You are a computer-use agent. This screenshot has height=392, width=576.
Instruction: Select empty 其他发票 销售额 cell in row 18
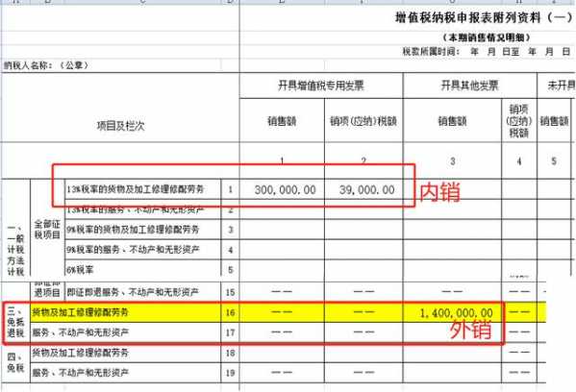click(453, 353)
